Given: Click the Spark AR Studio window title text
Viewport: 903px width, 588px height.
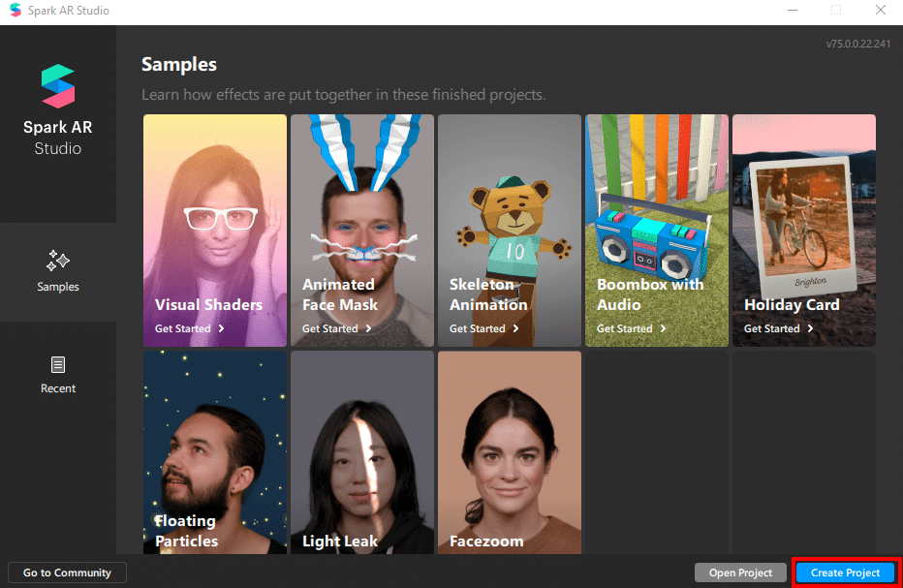Looking at the screenshot, I should point(69,11).
